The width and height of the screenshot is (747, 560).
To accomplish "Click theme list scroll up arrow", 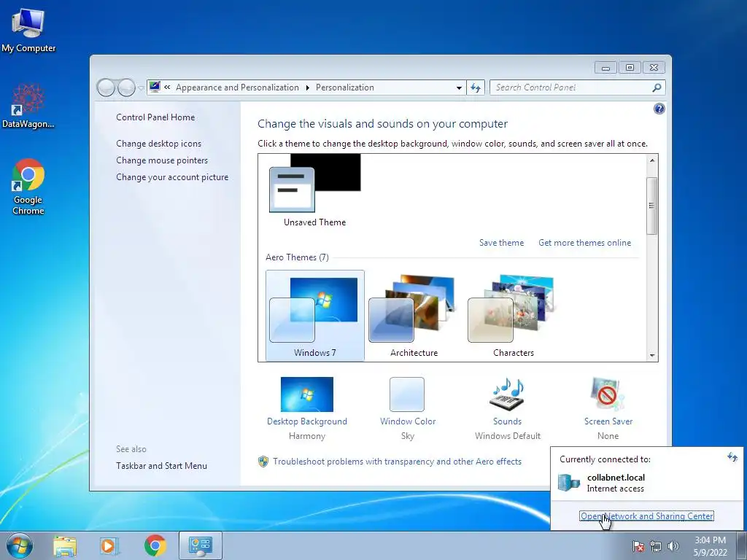I will [652, 160].
